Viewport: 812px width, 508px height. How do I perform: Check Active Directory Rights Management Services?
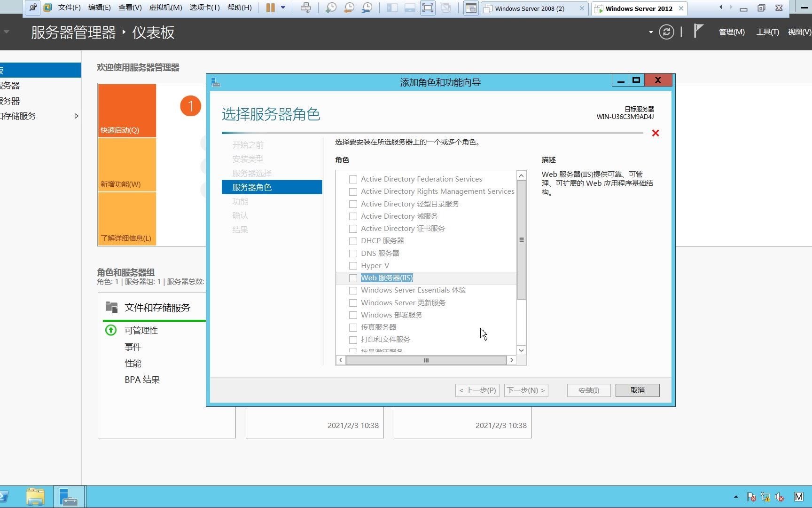(353, 191)
